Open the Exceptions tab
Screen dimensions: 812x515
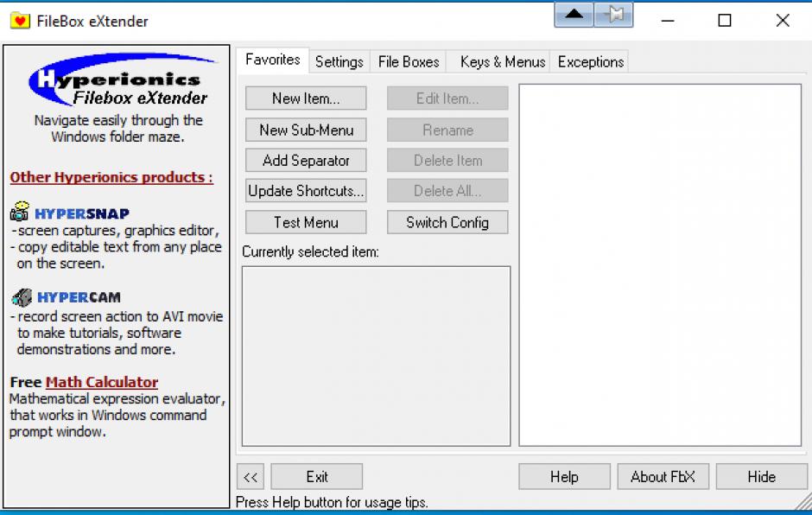click(x=590, y=62)
